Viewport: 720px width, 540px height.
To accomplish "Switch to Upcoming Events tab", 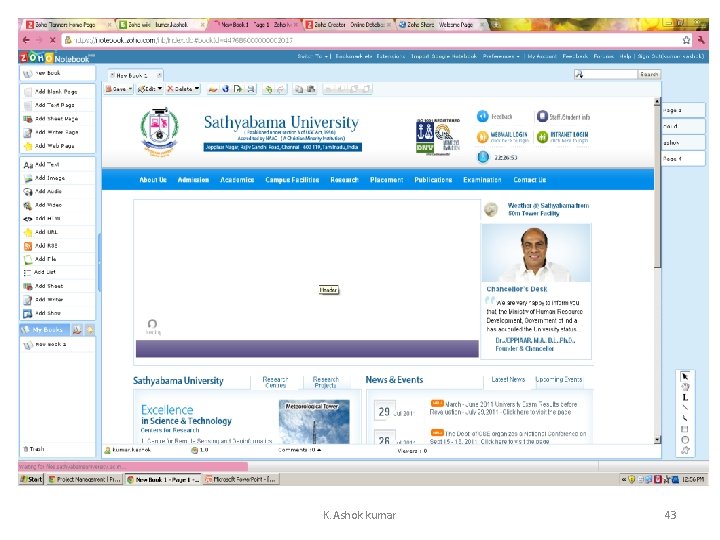I will [559, 379].
